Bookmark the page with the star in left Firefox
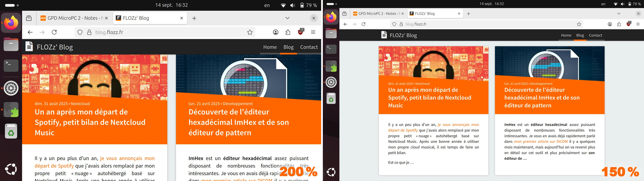The width and height of the screenshot is (644, 181). click(250, 32)
